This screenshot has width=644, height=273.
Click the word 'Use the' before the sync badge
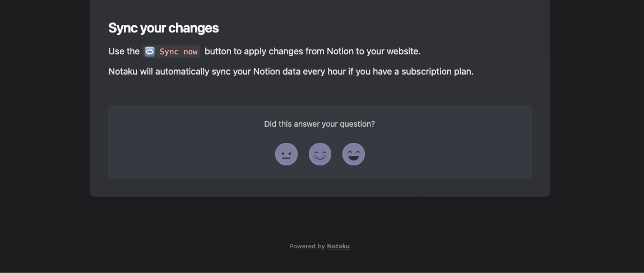(124, 52)
